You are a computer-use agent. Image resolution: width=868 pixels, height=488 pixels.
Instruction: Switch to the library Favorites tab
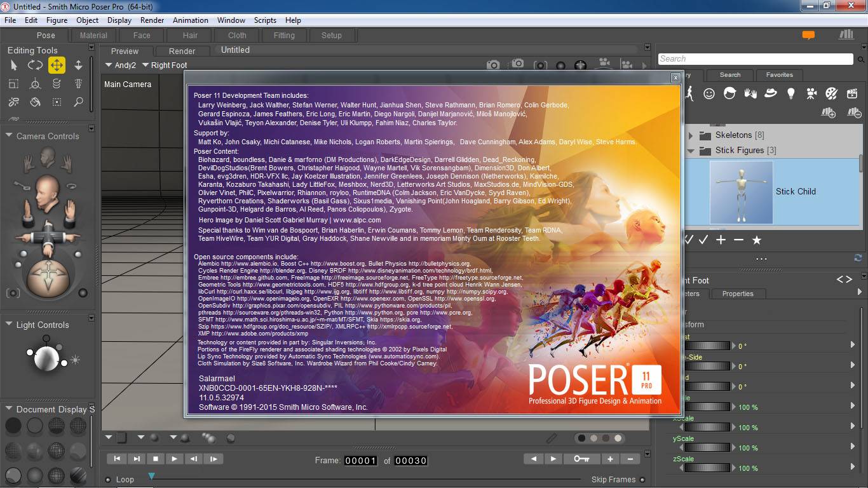click(779, 74)
